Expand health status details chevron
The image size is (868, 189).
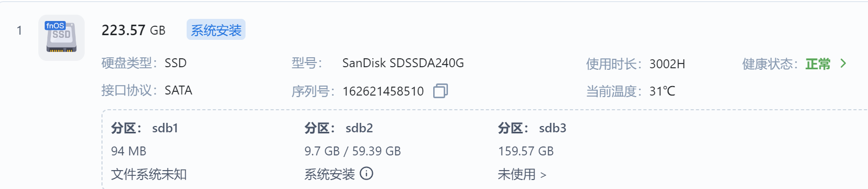(843, 64)
